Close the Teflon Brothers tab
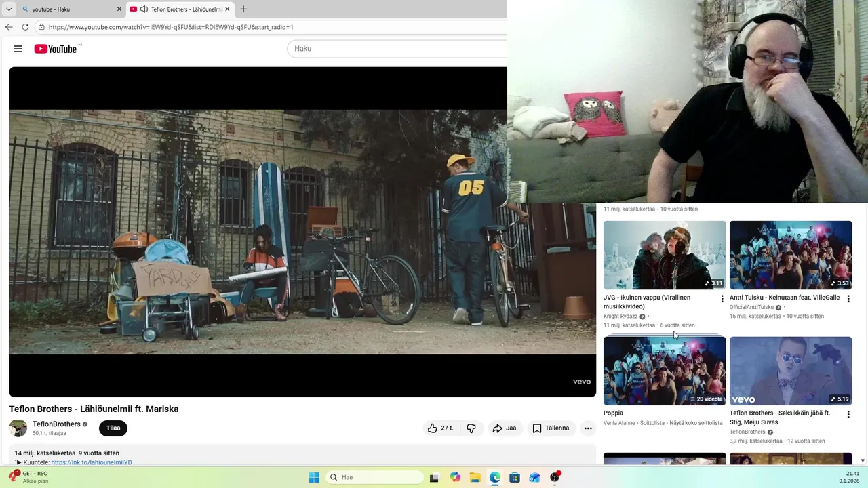This screenshot has height=488, width=868. [x=227, y=9]
